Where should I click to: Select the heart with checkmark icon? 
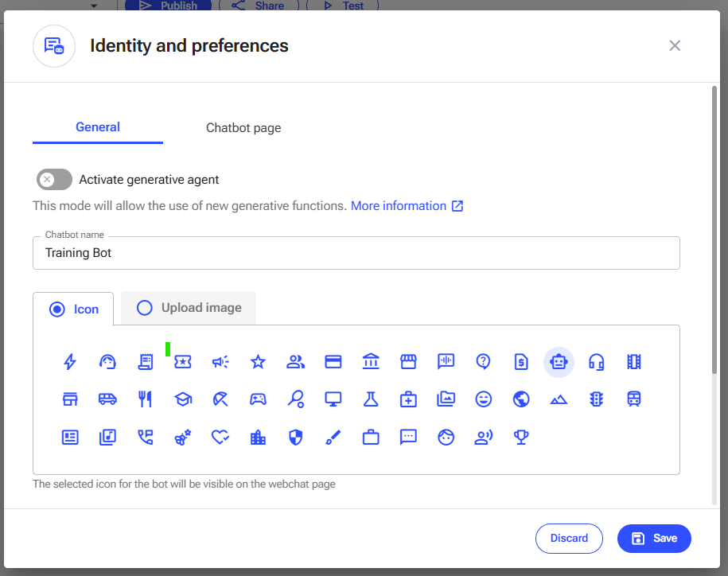point(220,438)
